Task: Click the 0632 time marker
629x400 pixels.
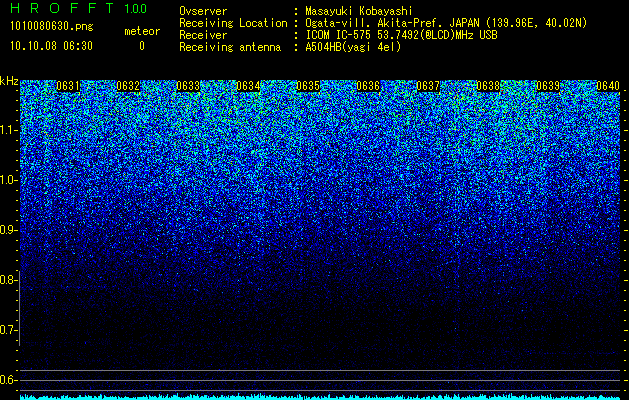Action: (x=128, y=86)
